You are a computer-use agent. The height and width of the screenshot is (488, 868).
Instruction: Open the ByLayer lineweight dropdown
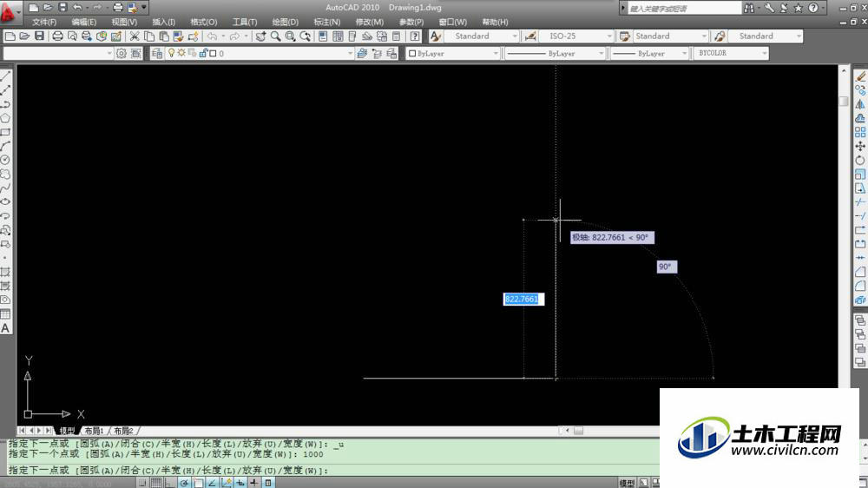pos(650,53)
